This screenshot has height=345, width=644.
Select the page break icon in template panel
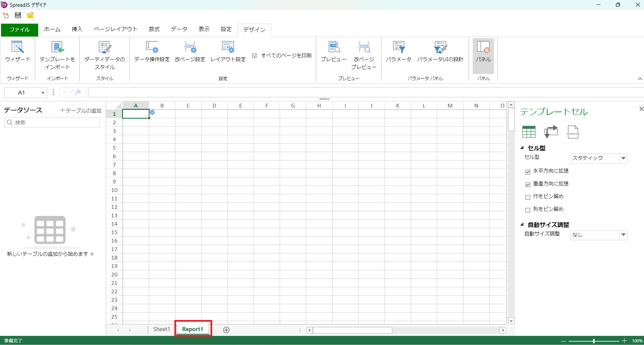coord(573,132)
